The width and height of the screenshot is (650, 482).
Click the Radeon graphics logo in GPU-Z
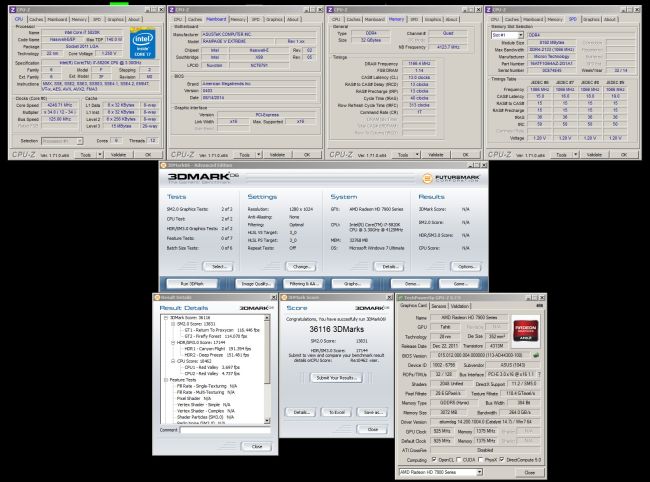526,329
